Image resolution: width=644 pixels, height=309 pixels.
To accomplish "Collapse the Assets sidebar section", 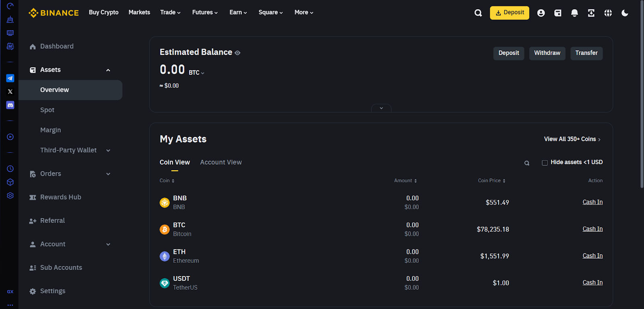I will (x=108, y=70).
